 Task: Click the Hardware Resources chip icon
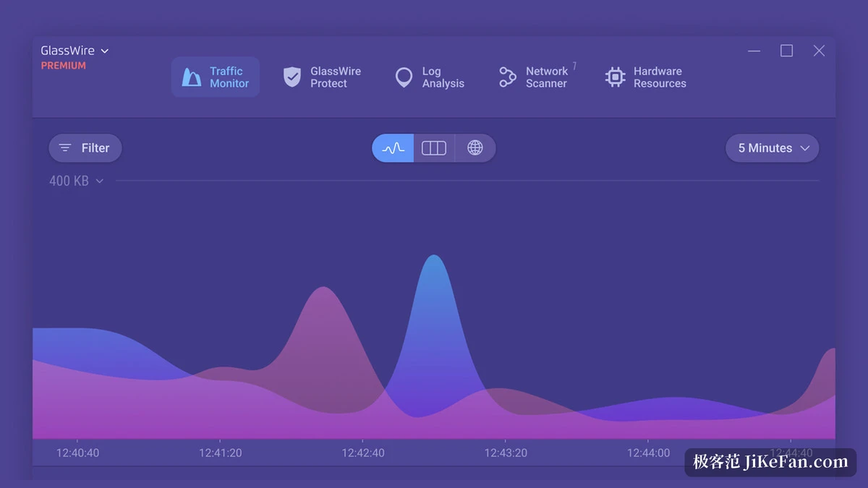coord(615,77)
